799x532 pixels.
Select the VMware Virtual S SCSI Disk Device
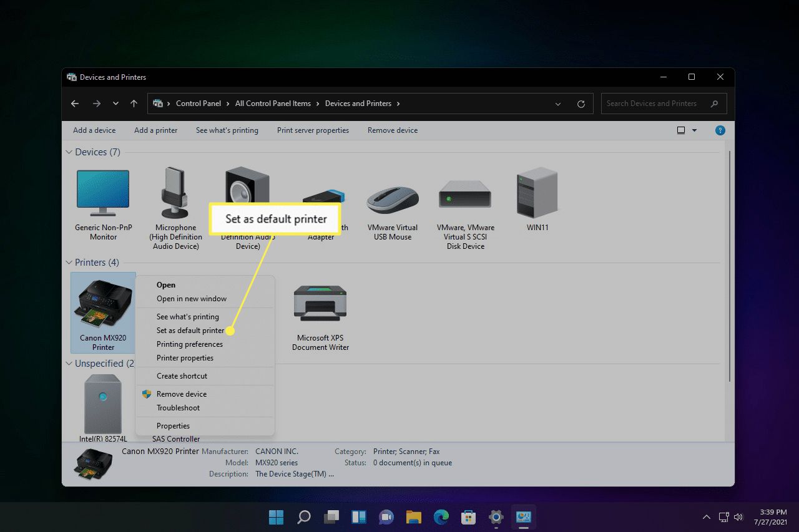(x=465, y=194)
